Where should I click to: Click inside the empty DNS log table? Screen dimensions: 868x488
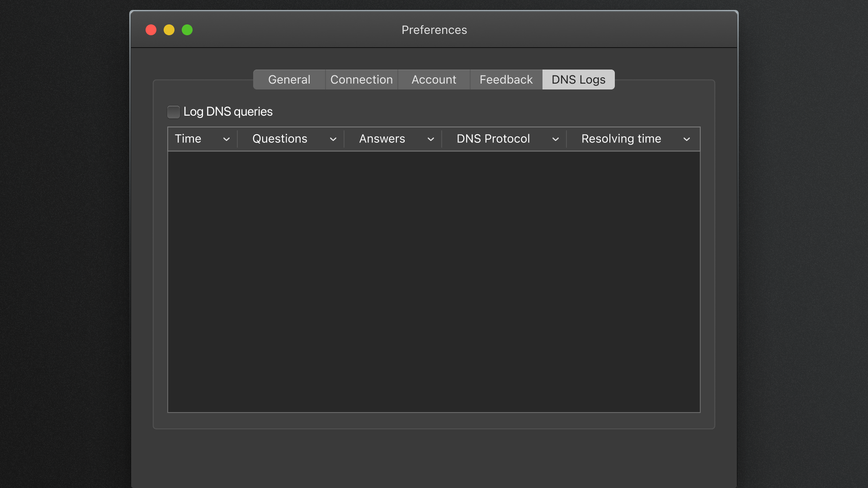[x=434, y=281]
